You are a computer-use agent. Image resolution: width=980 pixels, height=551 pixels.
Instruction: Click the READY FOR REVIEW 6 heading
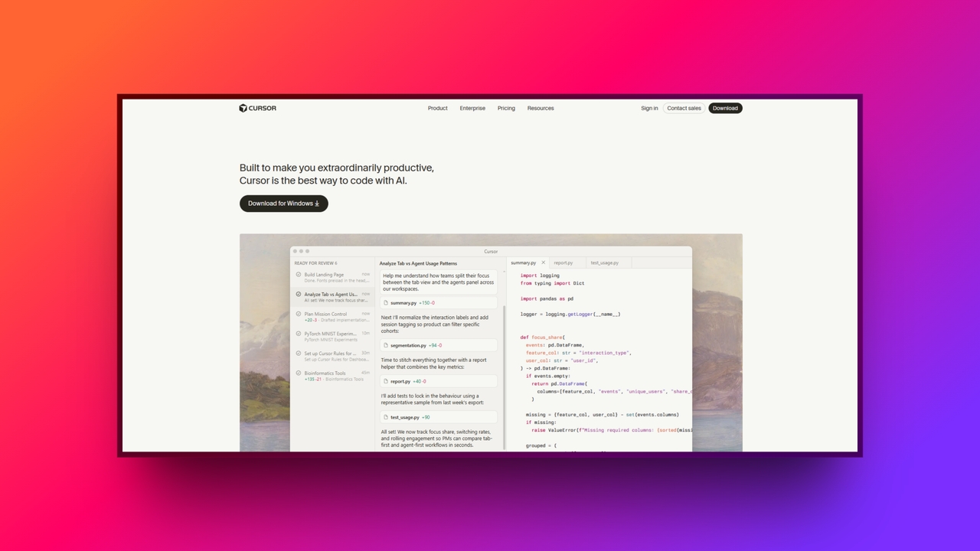(x=315, y=262)
